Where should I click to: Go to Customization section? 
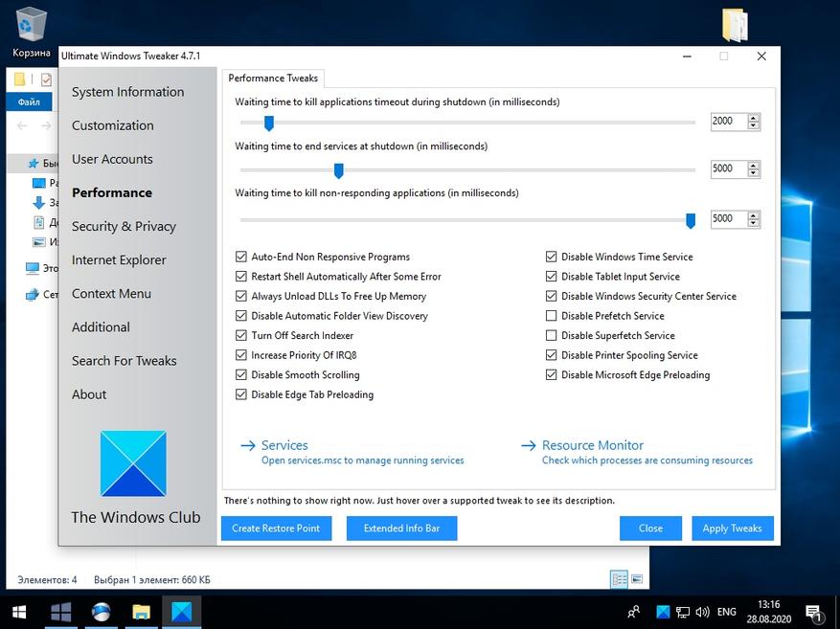112,125
